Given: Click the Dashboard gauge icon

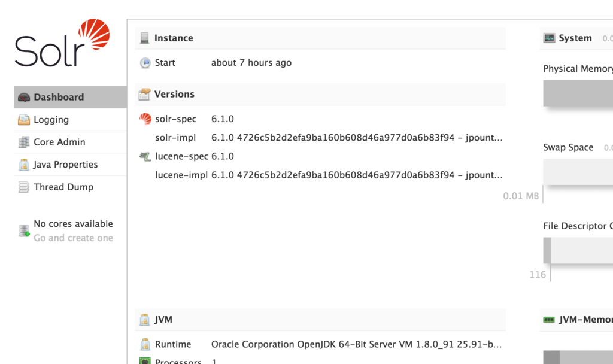Looking at the screenshot, I should 24,98.
